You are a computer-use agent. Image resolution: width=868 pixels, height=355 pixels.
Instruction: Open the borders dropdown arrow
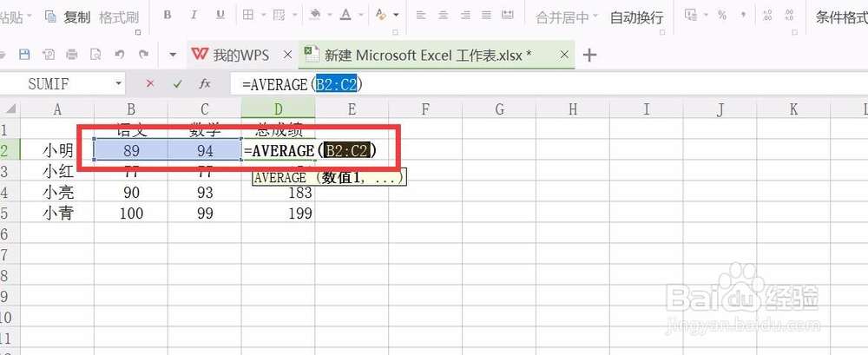tap(263, 16)
